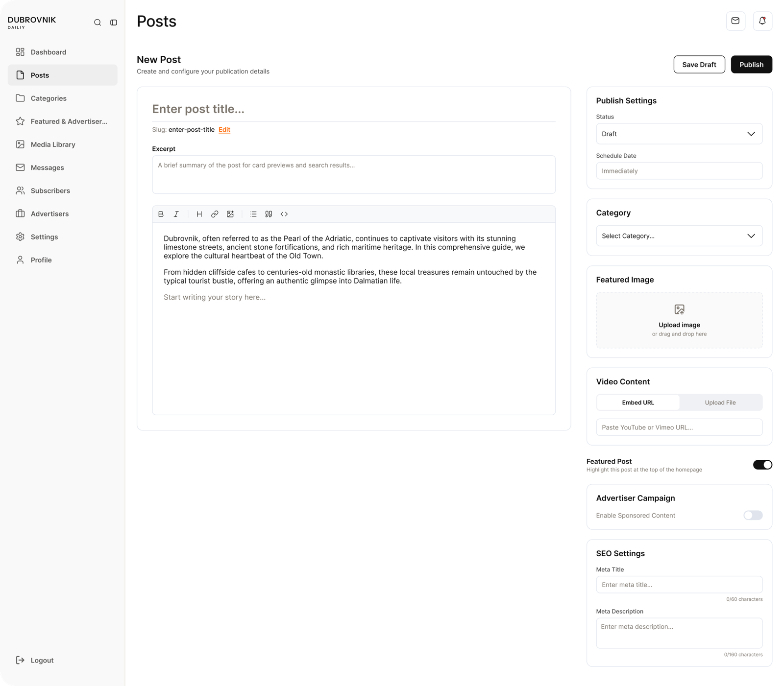Open the Select Category dropdown
Screen dimensions: 784x686
click(679, 236)
